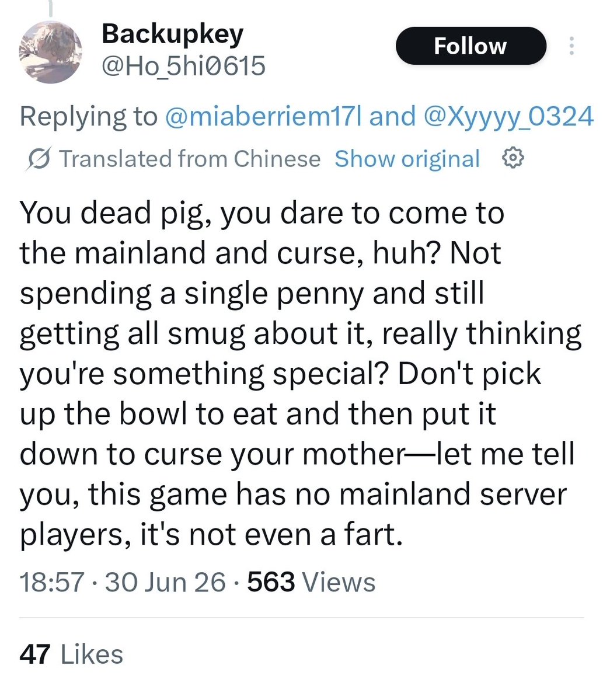Viewport: 603px width, 700px height.
Task: Click the Translated from Chinese label
Action: point(190,158)
